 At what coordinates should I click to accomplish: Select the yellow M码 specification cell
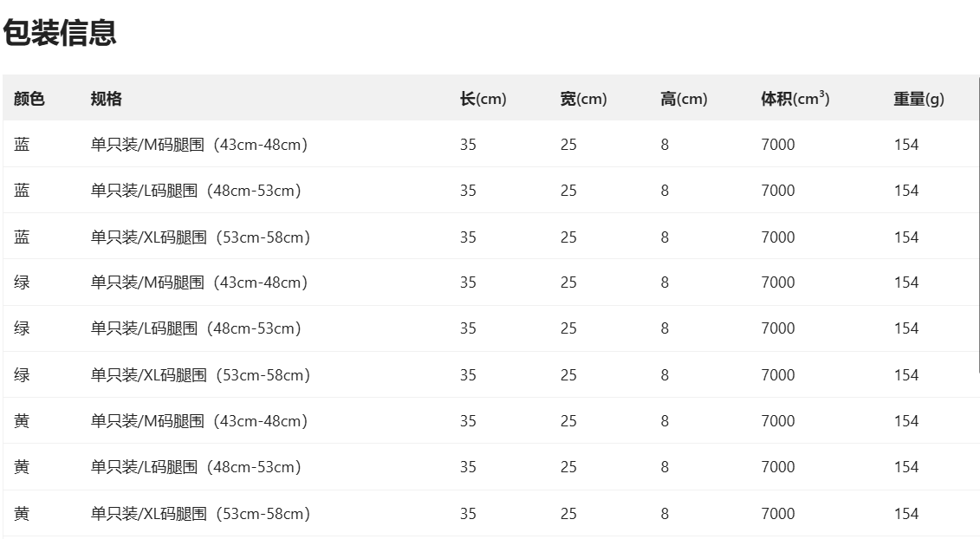tap(199, 421)
